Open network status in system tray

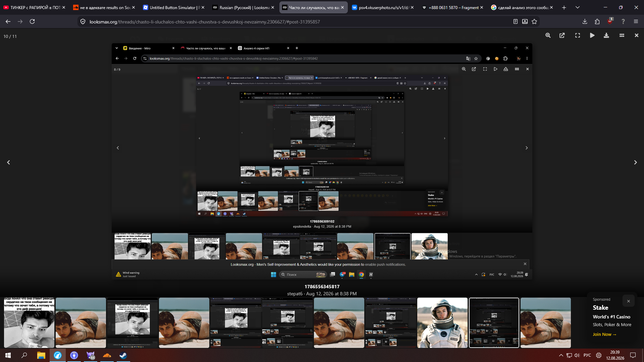tap(569, 355)
